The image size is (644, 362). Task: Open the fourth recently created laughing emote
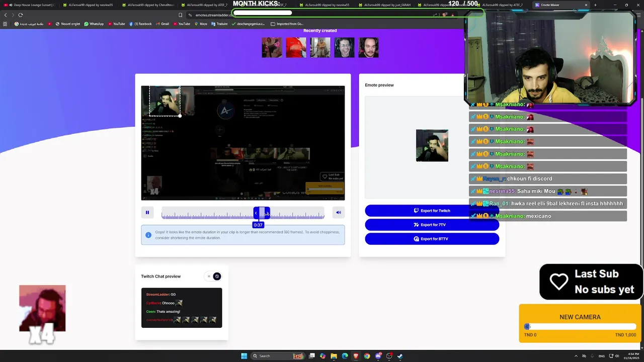344,48
